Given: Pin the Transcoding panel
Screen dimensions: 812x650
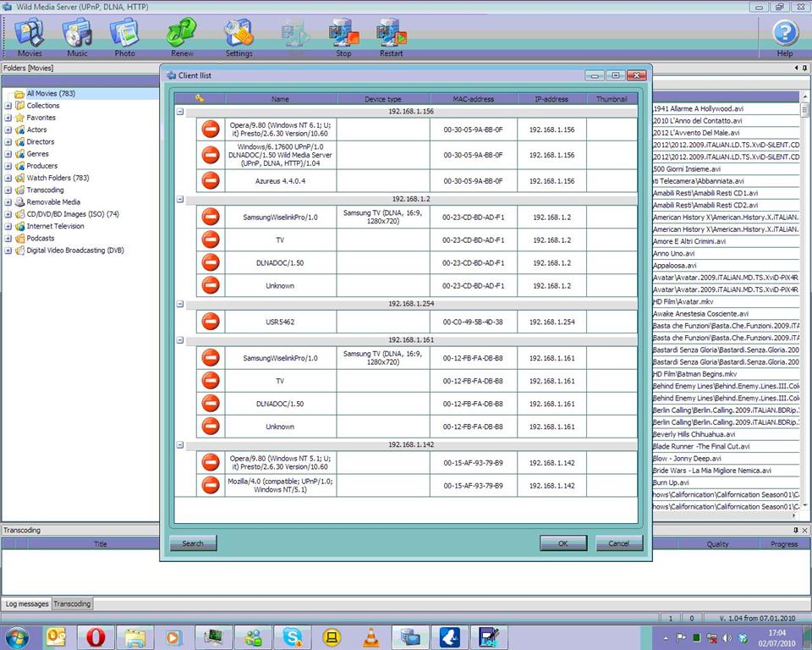Looking at the screenshot, I should 796,531.
